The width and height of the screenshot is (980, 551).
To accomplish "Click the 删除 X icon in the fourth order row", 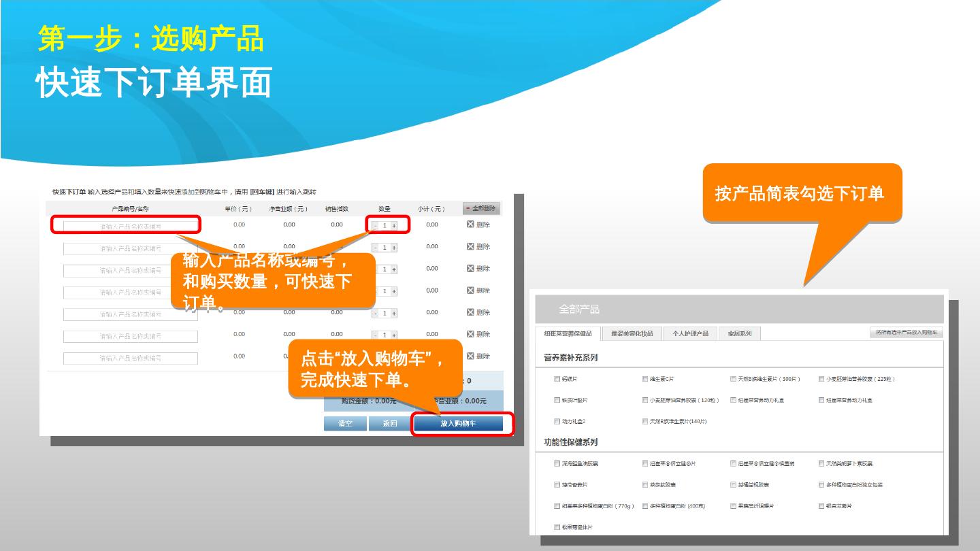I will point(470,290).
